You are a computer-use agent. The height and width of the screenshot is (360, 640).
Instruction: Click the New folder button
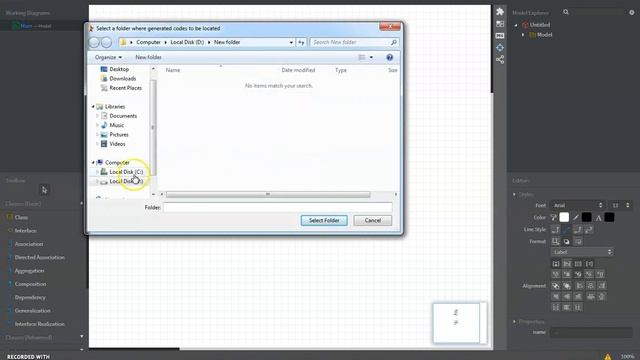[x=148, y=58]
